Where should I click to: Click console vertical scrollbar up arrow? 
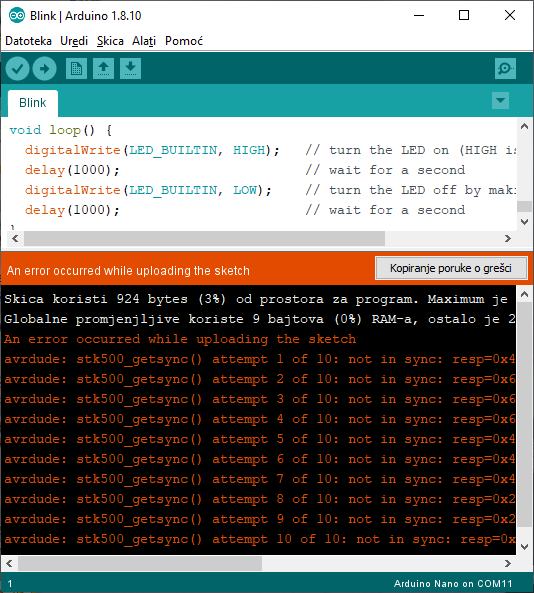click(524, 294)
